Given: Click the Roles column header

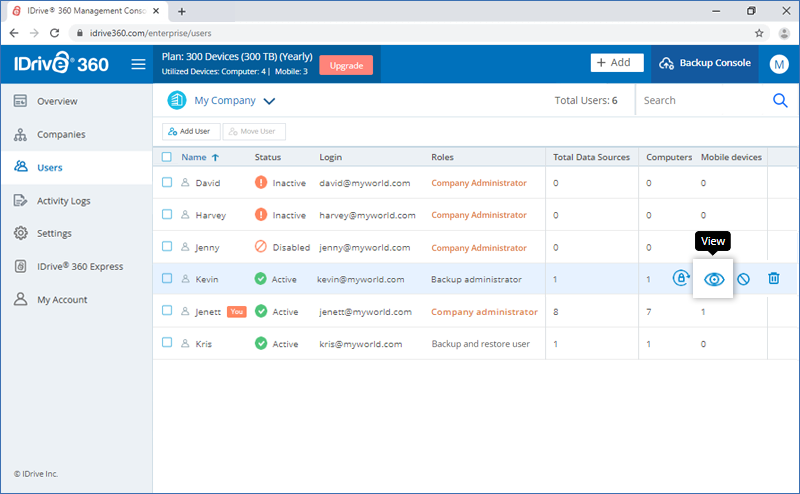Looking at the screenshot, I should [x=442, y=157].
